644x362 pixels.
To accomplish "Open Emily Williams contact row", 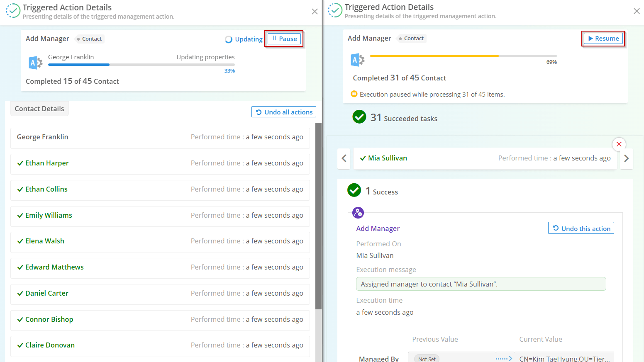I will [x=160, y=216].
